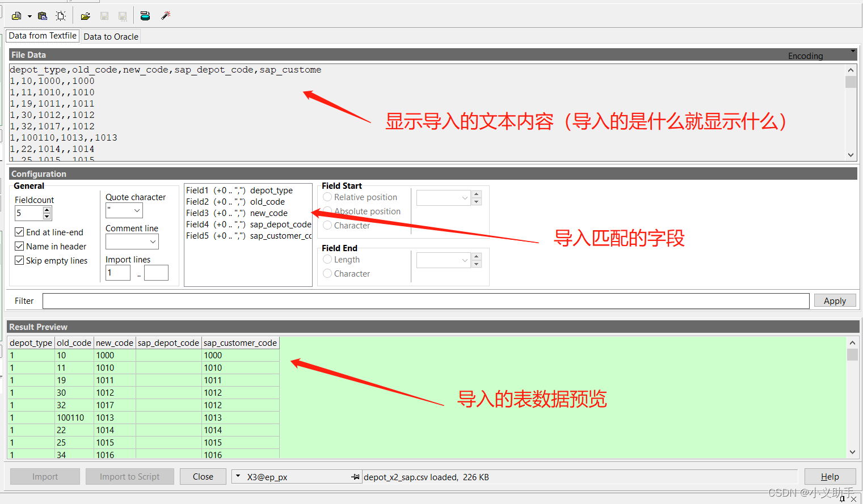
Task: Click File Data scrollbar up arrow
Action: click(851, 70)
